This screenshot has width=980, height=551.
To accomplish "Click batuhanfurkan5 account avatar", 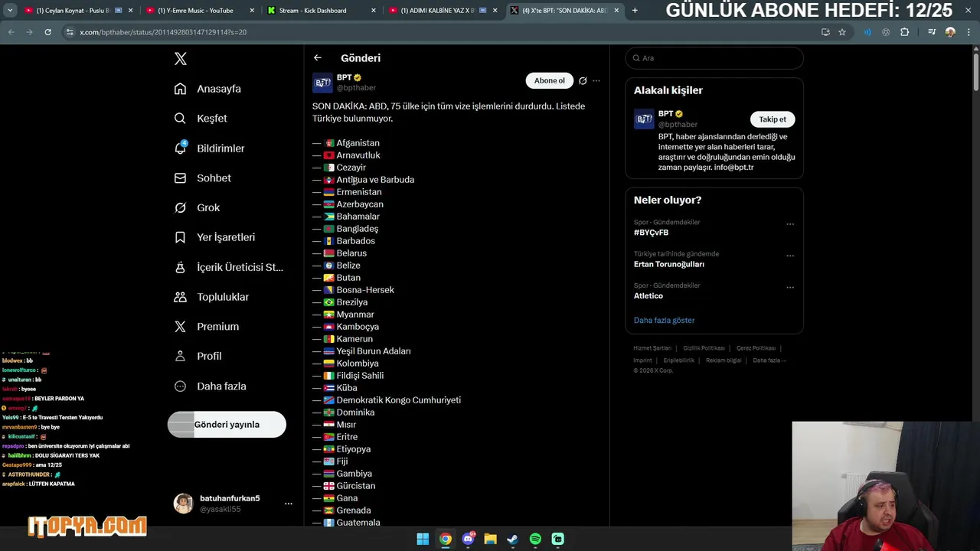I will pyautogui.click(x=184, y=504).
